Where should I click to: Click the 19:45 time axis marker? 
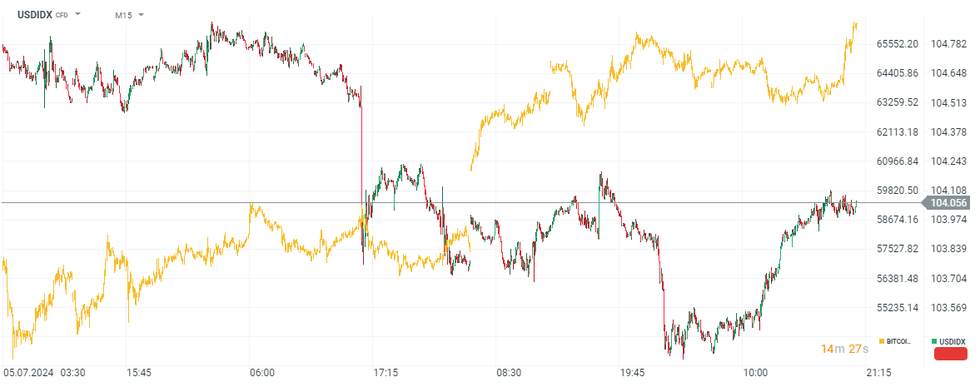[632, 372]
